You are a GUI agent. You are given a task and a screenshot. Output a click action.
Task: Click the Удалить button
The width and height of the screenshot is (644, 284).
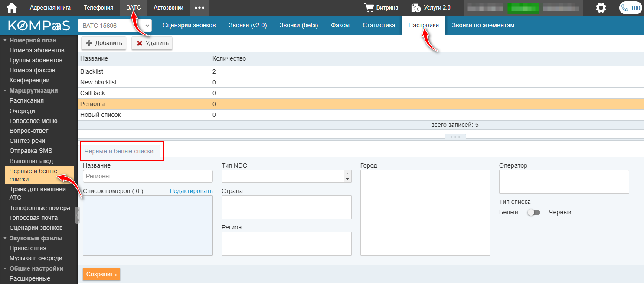click(152, 43)
